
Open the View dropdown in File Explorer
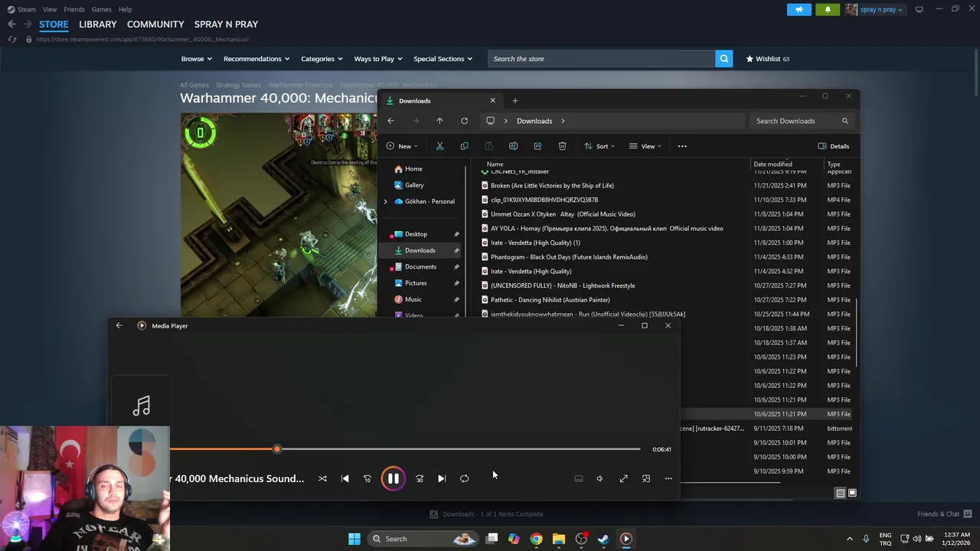645,146
